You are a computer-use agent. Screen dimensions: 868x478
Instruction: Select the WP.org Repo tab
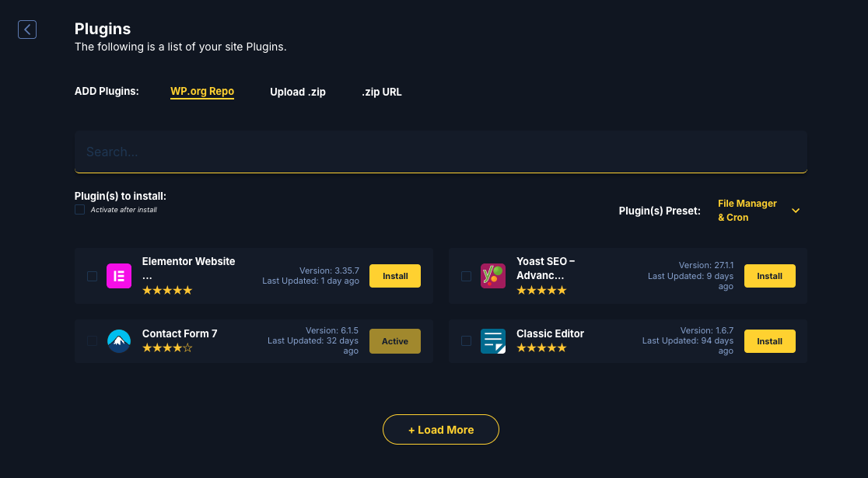click(202, 92)
